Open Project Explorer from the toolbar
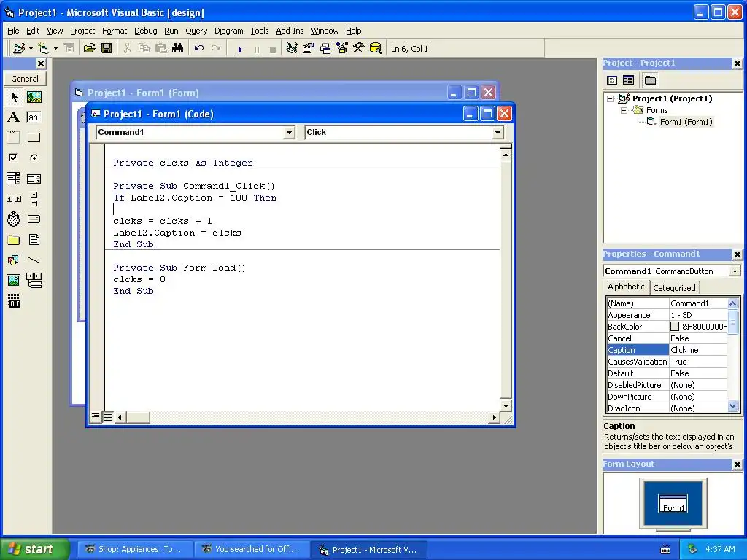This screenshot has height=560, width=747. [x=292, y=48]
